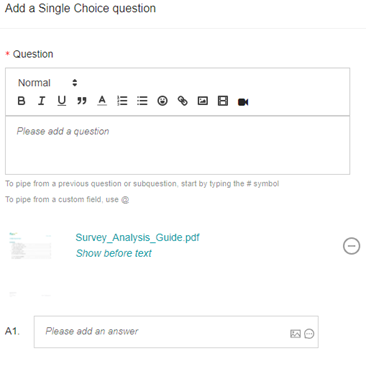This screenshot has height=374, width=366.
Task: Insert an image into the question
Action: (203, 101)
